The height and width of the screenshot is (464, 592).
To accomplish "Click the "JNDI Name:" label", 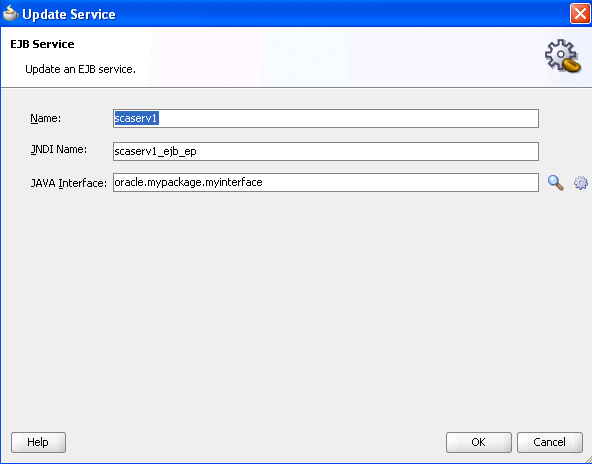I will 59,150.
